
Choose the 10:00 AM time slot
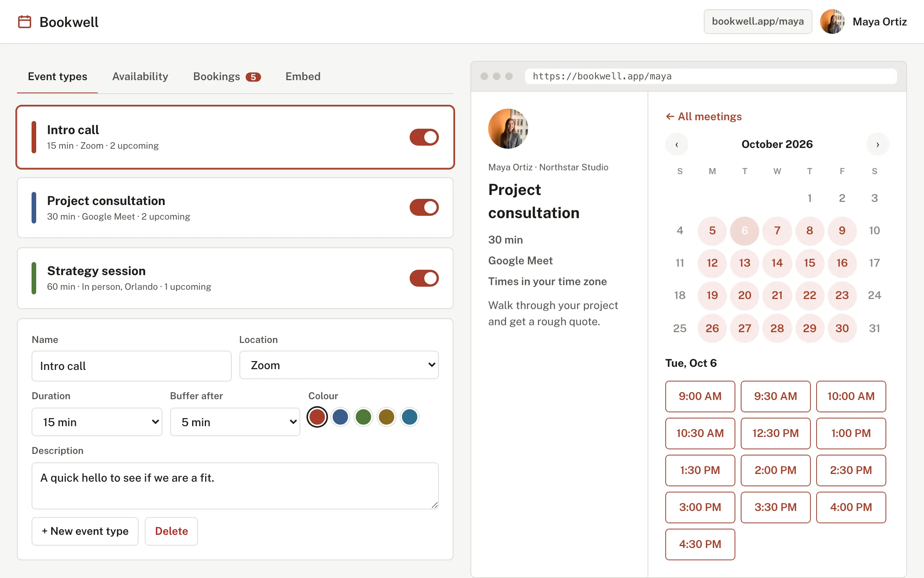pos(851,397)
